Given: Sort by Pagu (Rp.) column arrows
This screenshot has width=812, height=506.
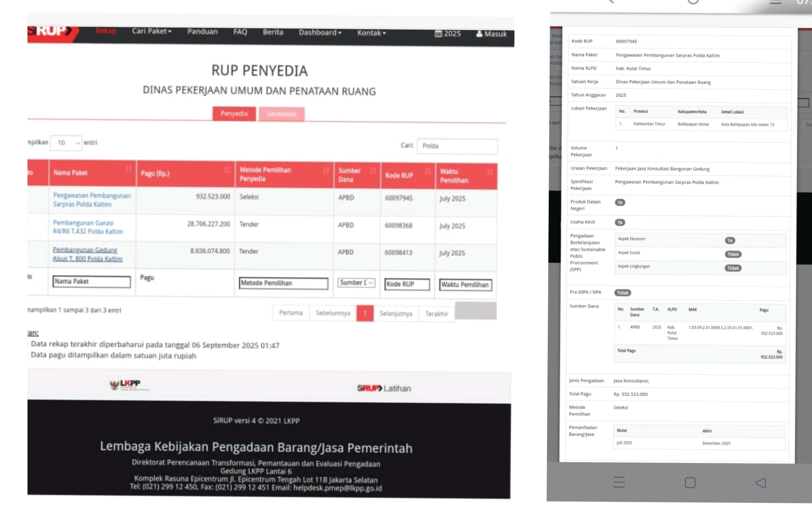Looking at the screenshot, I should pos(227,170).
